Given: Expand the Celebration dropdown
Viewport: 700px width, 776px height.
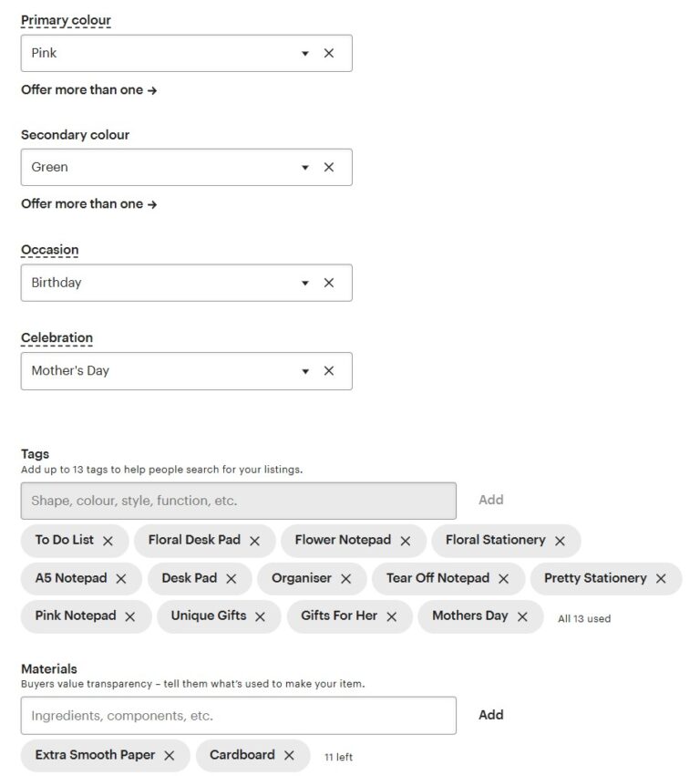Looking at the screenshot, I should coord(304,371).
